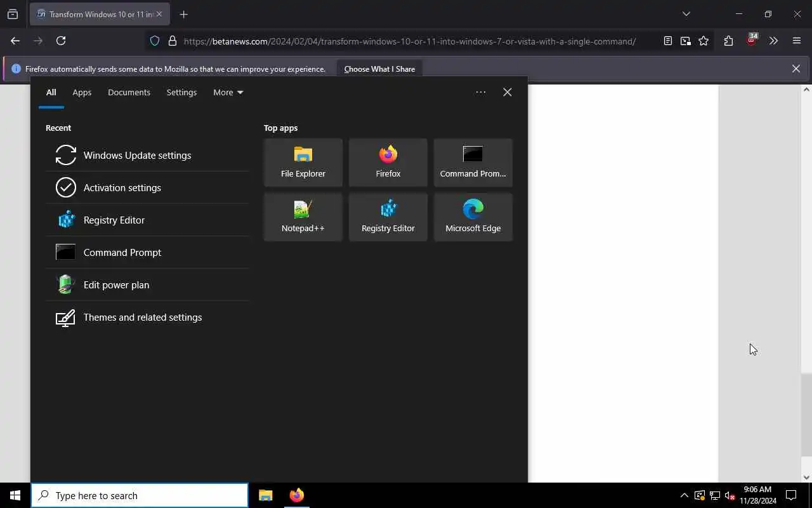Click Firefox icon on taskbar
812x508 pixels.
click(x=297, y=495)
